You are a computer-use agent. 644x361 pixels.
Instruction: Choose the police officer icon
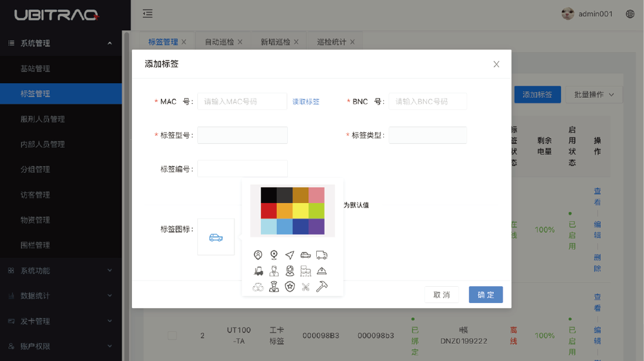tap(274, 287)
